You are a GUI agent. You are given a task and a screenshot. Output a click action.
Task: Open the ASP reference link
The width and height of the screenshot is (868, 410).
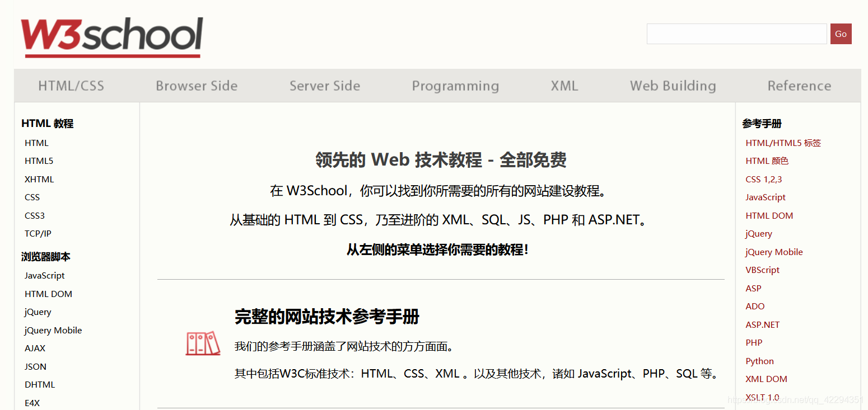coord(753,288)
